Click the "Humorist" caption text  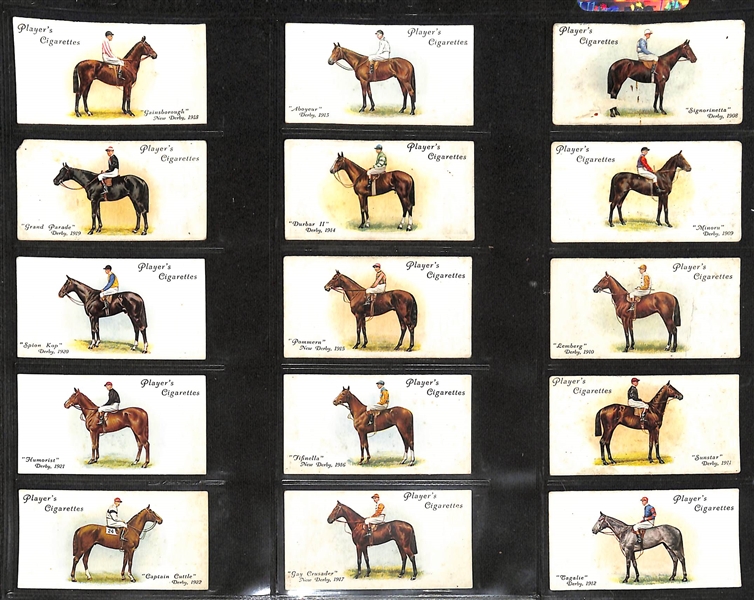[x=40, y=460]
